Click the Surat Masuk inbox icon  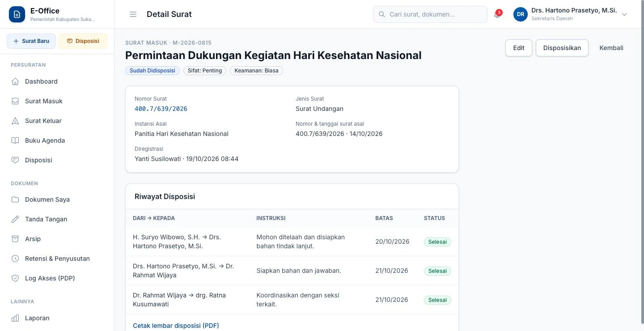click(x=15, y=101)
